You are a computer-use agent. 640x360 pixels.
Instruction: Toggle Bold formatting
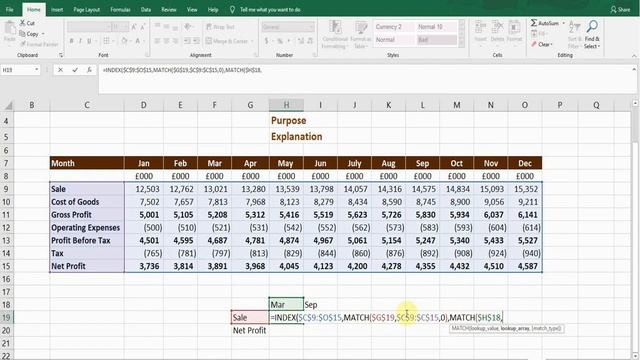pos(71,41)
